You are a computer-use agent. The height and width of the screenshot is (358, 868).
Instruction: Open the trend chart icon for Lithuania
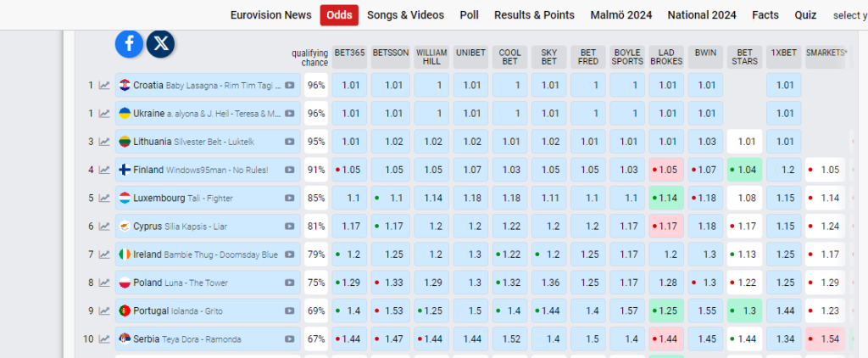(x=104, y=142)
